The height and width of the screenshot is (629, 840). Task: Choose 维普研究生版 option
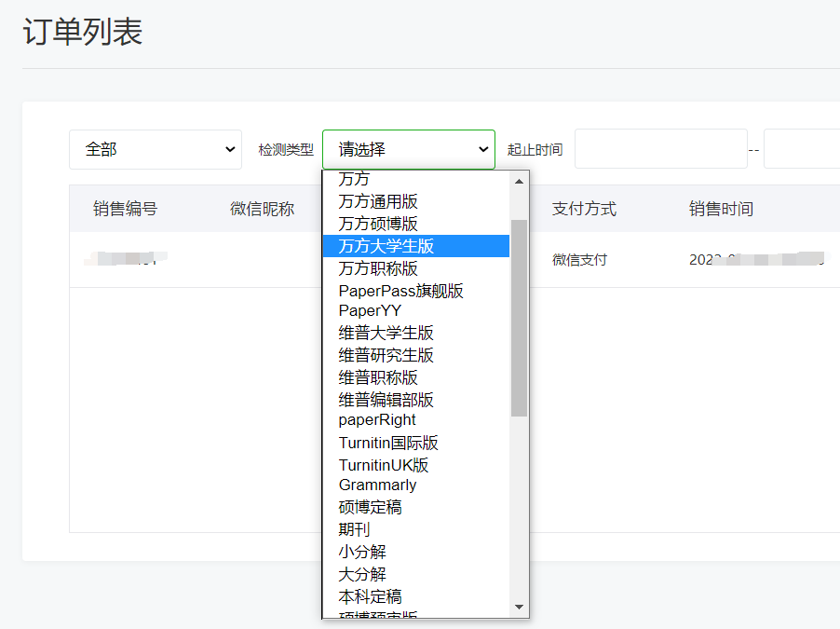[x=416, y=355]
